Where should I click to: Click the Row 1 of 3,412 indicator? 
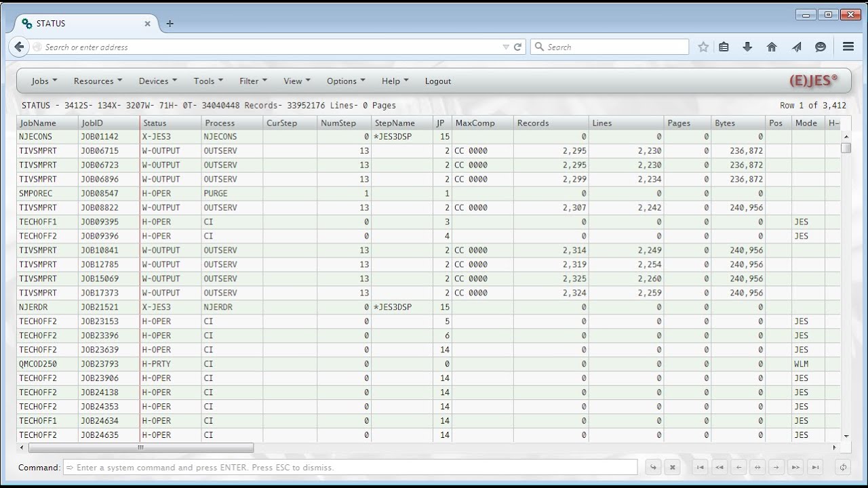813,105
